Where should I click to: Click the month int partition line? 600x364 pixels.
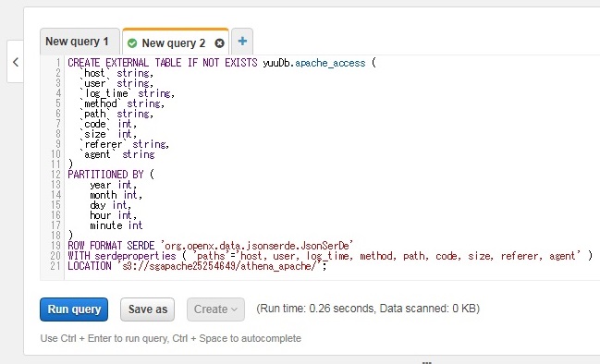click(x=116, y=195)
